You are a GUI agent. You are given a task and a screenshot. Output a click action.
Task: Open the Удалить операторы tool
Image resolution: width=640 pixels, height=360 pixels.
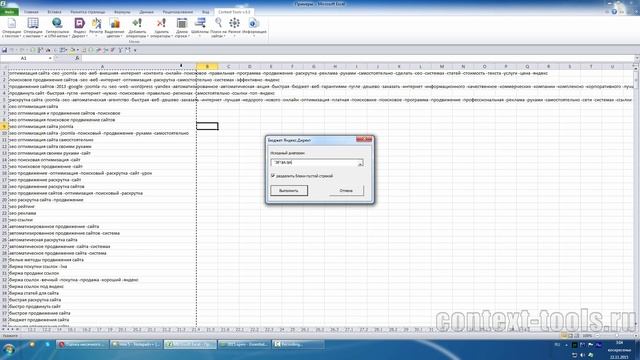pyautogui.click(x=161, y=28)
